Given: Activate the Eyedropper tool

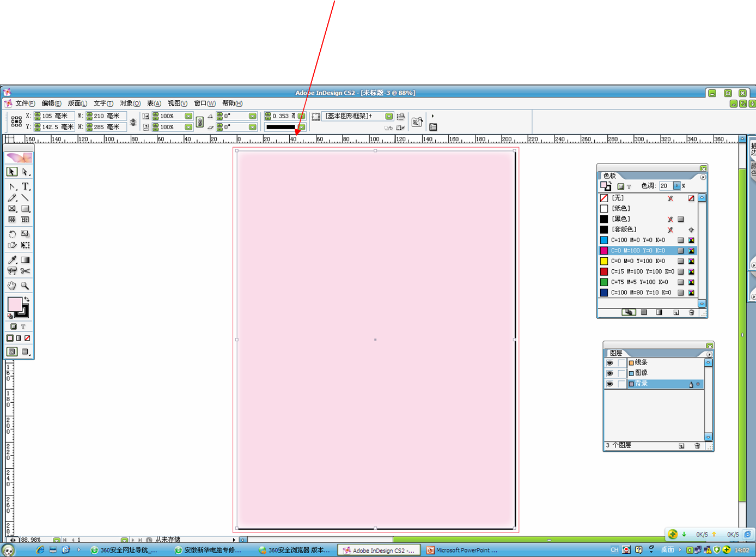Looking at the screenshot, I should point(12,260).
